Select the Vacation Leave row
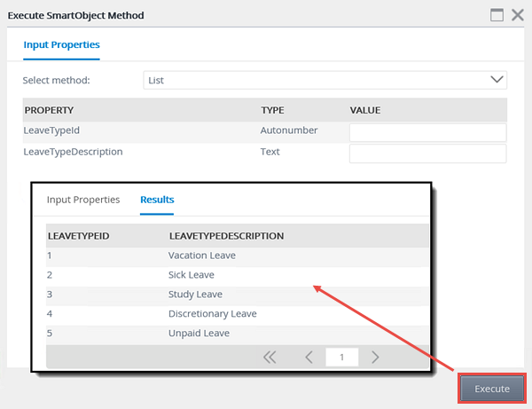This screenshot has height=409, width=532. [237, 256]
